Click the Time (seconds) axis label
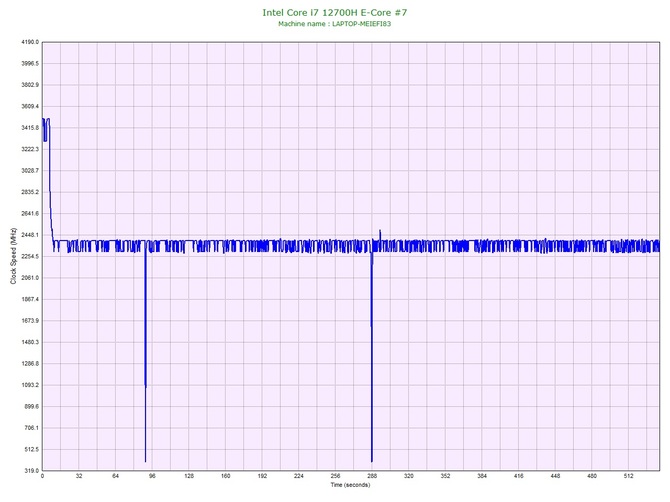 pyautogui.click(x=350, y=485)
